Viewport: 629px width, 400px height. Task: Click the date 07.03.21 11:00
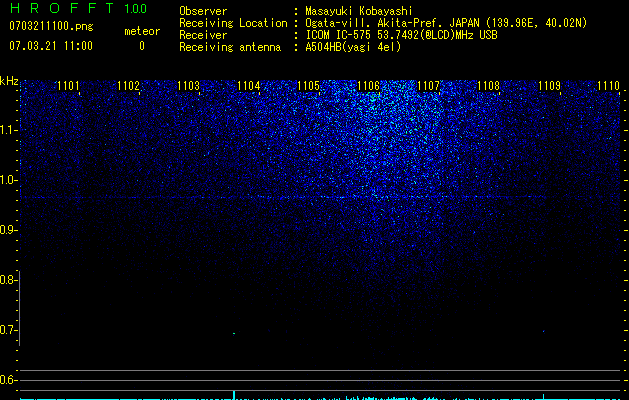pos(51,46)
